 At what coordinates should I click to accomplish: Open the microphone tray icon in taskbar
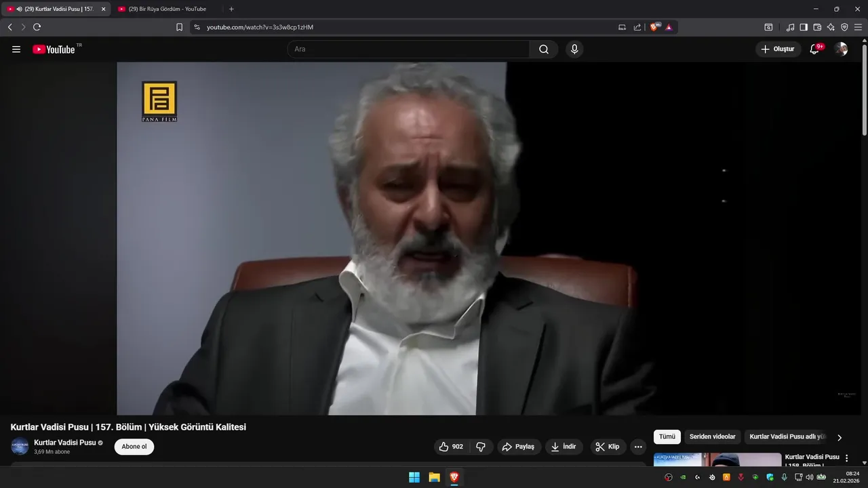coord(785,477)
